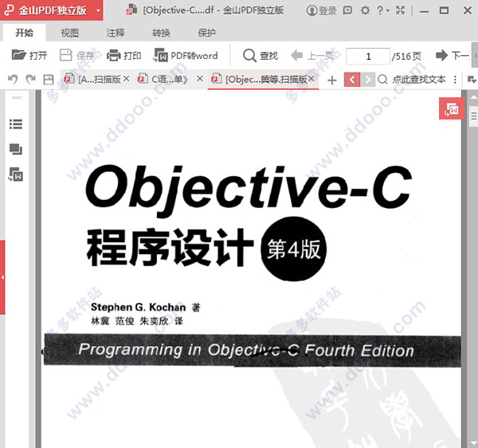478x448 pixels.
Task: Open the bookmarks outline panel icon
Action: (x=16, y=124)
